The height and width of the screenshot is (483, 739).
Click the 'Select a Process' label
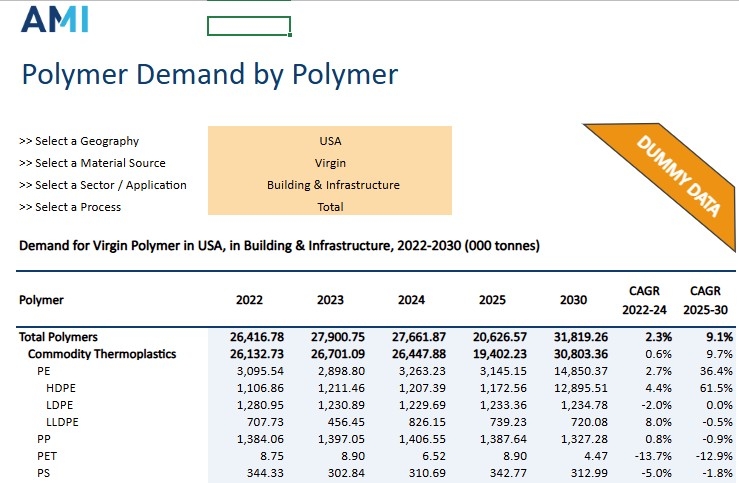tap(70, 207)
